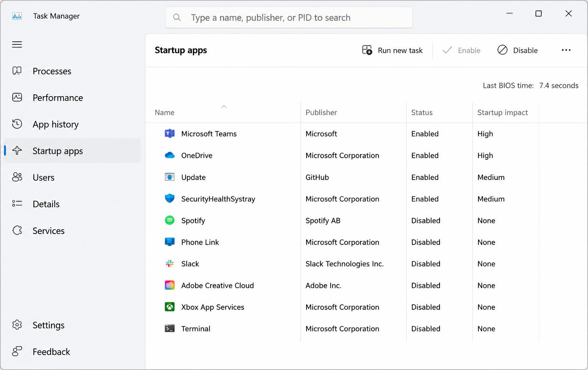
Task: Click the GitHub Update app icon
Action: click(169, 177)
